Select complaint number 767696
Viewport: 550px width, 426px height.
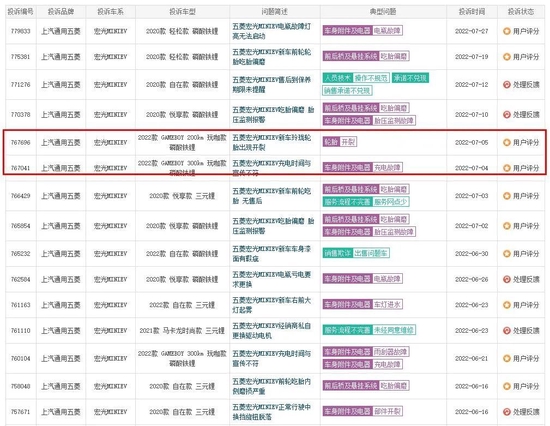pos(21,142)
